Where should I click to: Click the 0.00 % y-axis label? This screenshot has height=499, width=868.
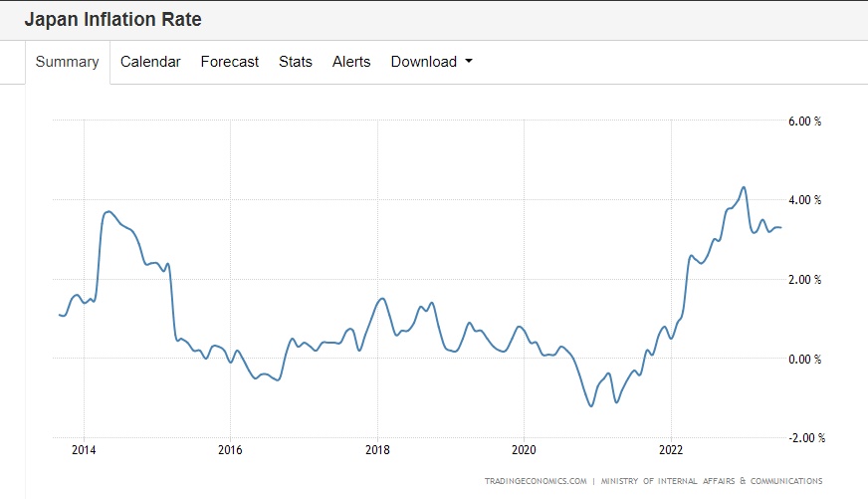tap(804, 359)
